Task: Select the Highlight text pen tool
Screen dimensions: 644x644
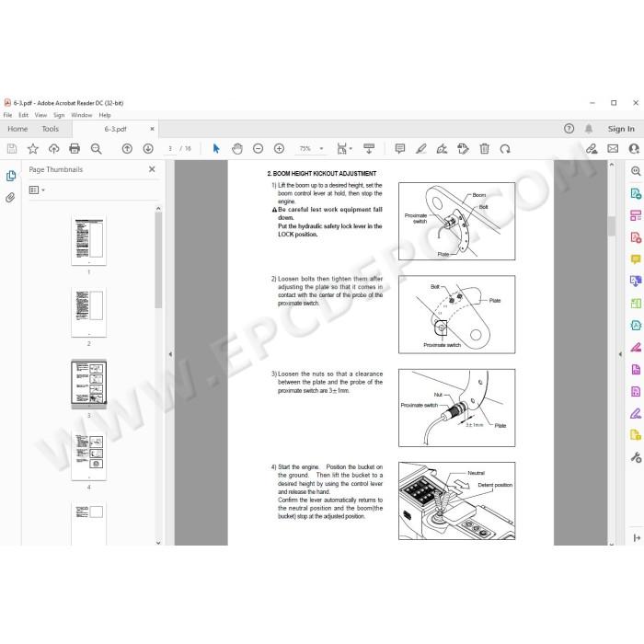Action: [421, 149]
